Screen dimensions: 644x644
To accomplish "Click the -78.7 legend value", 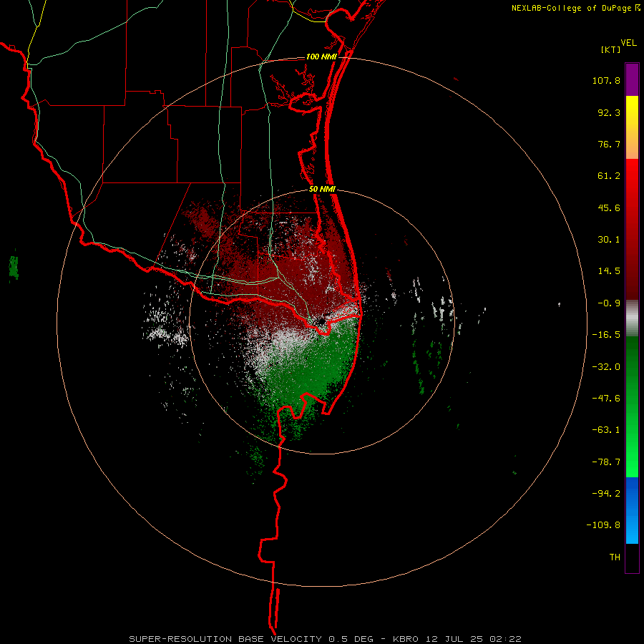I will [606, 462].
